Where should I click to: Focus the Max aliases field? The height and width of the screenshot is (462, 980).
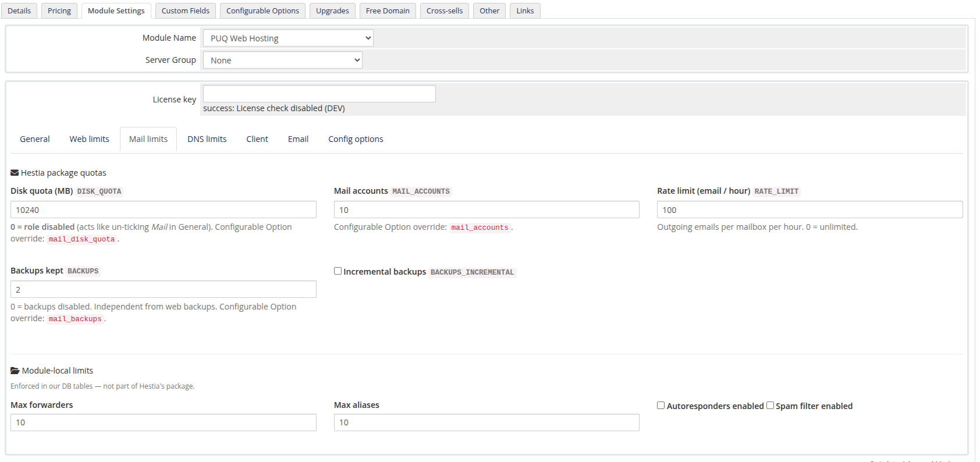tap(487, 422)
